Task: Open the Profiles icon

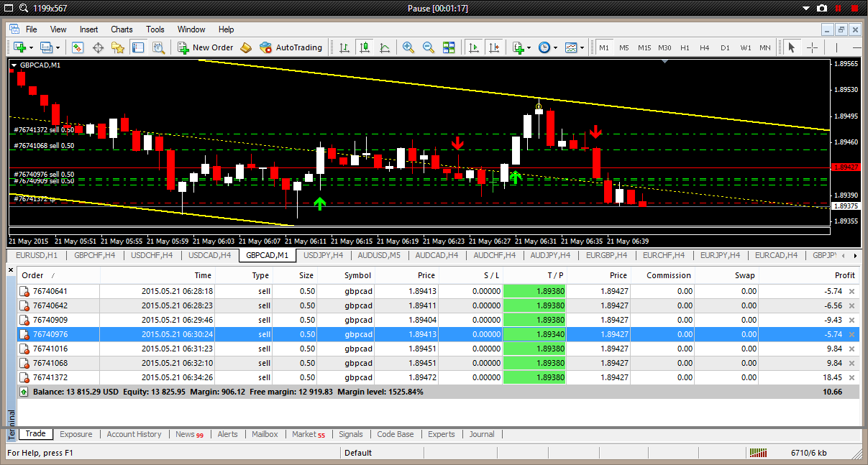Action: [47, 47]
